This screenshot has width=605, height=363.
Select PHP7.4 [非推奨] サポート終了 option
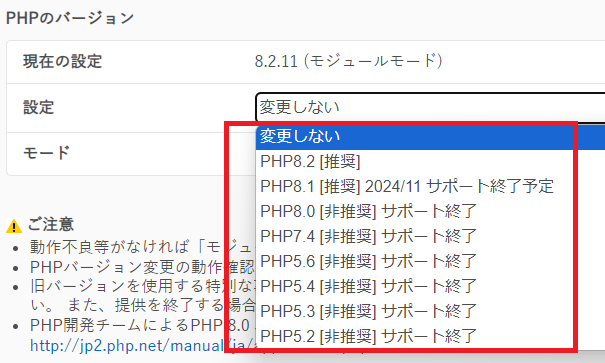430,236
